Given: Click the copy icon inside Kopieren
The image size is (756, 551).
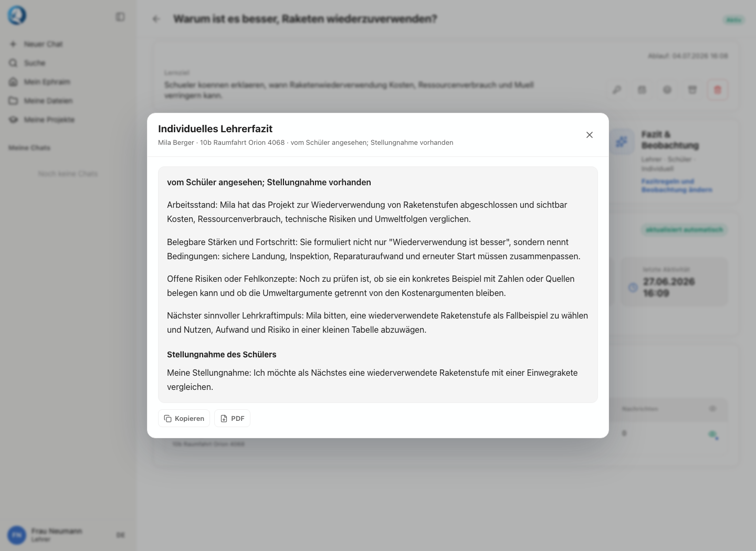Looking at the screenshot, I should [168, 418].
